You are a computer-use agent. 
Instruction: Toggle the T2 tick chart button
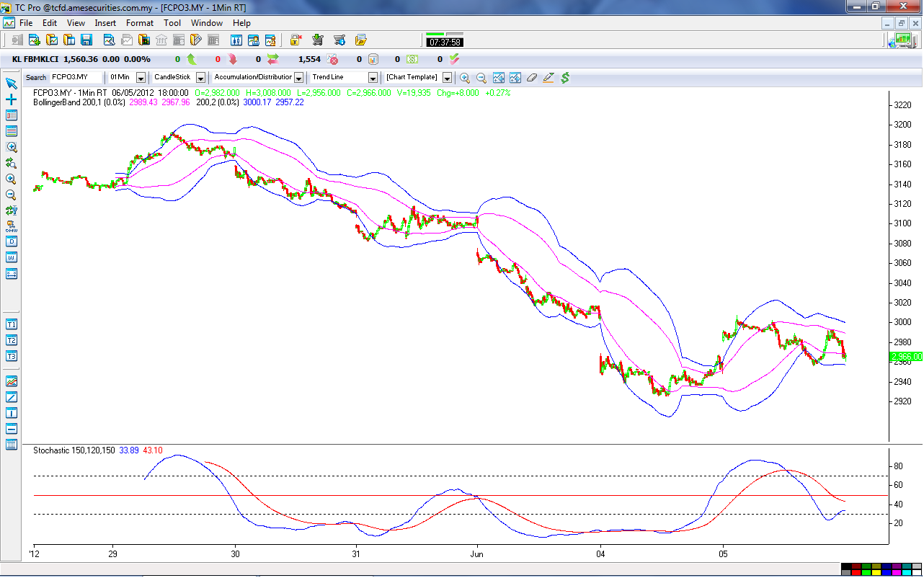click(x=11, y=340)
